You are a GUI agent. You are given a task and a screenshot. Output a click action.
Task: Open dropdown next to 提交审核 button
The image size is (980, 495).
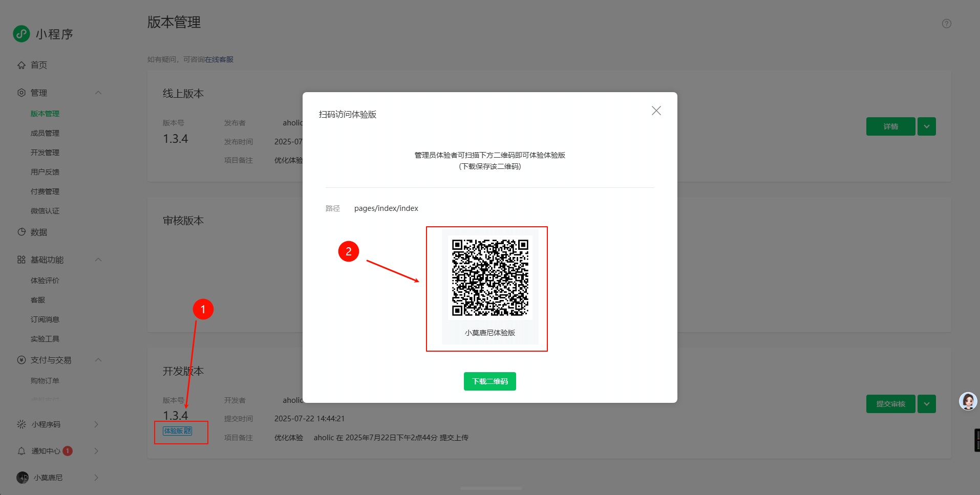tap(927, 404)
